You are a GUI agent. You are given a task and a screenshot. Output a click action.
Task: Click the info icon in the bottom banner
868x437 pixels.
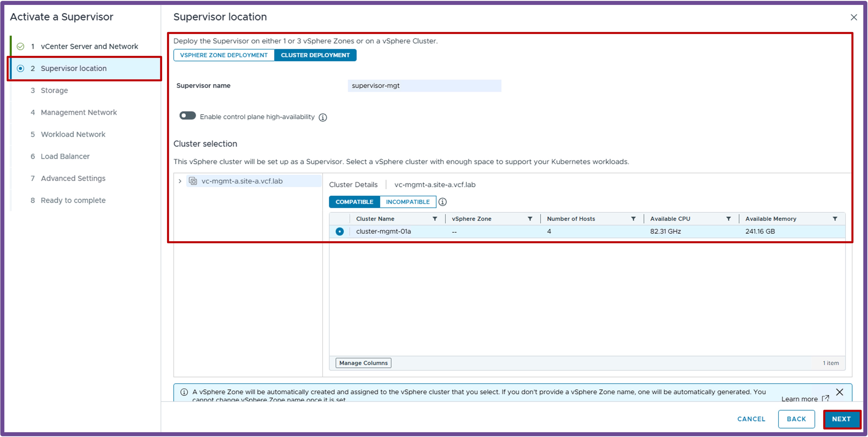[x=184, y=392]
